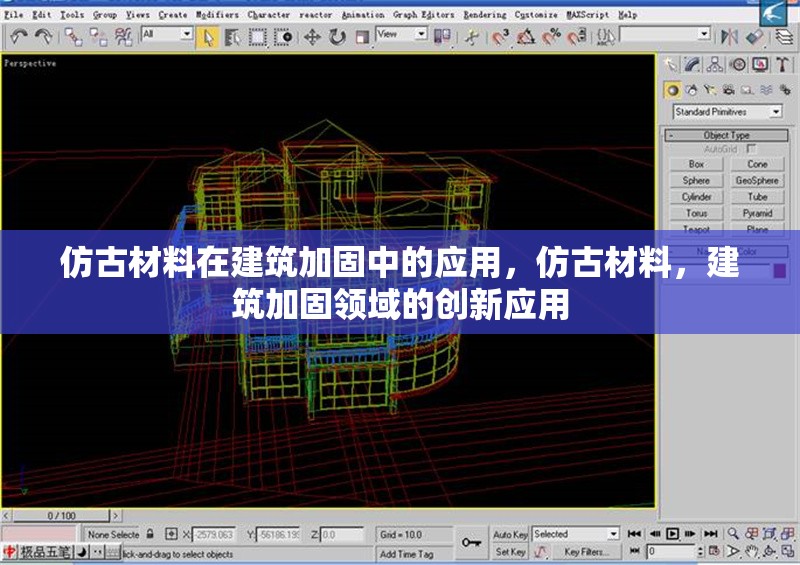Toggle the Angle Snap button
Screen dimensions: 800x565
point(526,37)
